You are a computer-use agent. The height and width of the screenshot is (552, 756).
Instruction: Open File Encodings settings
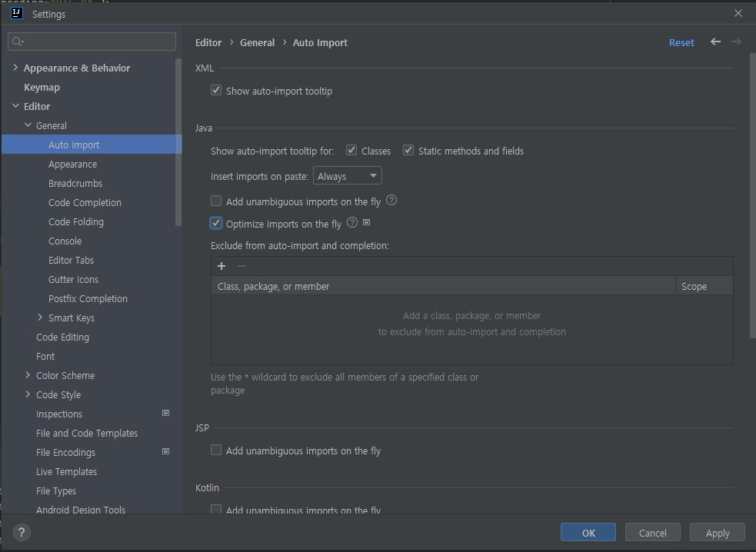tap(65, 453)
